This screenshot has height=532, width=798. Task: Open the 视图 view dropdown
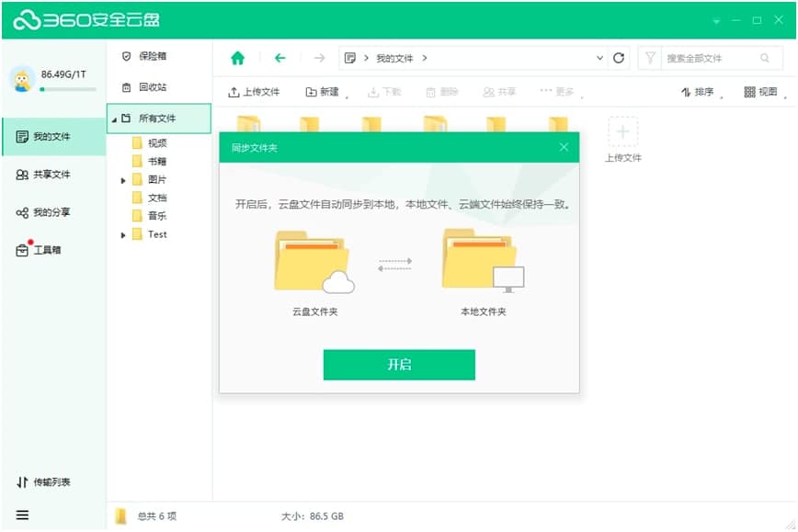(764, 92)
